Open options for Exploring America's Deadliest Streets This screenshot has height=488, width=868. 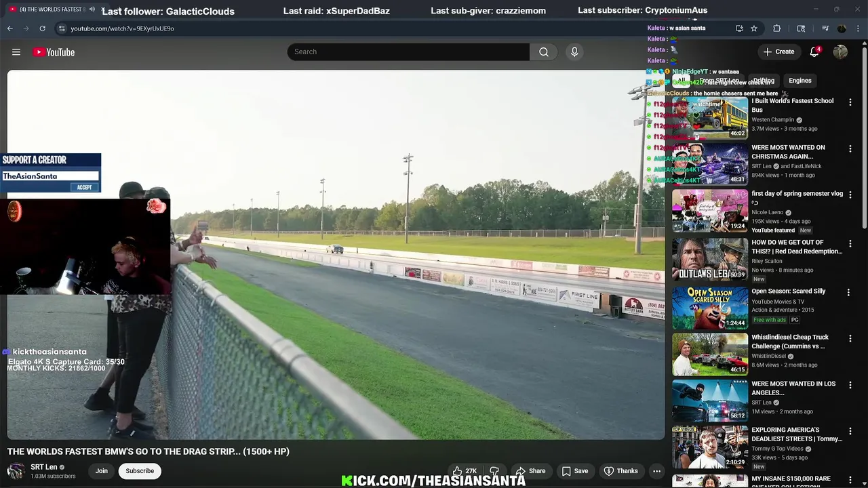[x=850, y=431]
